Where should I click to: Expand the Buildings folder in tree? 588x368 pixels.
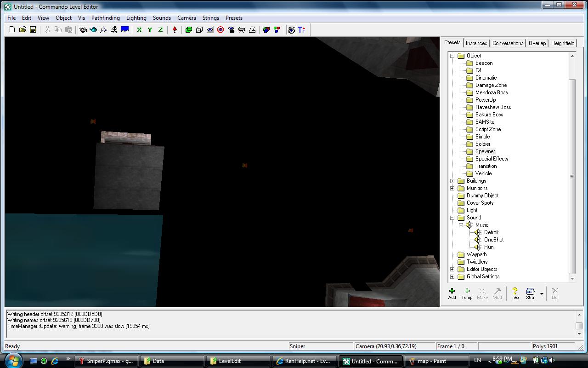click(x=452, y=181)
